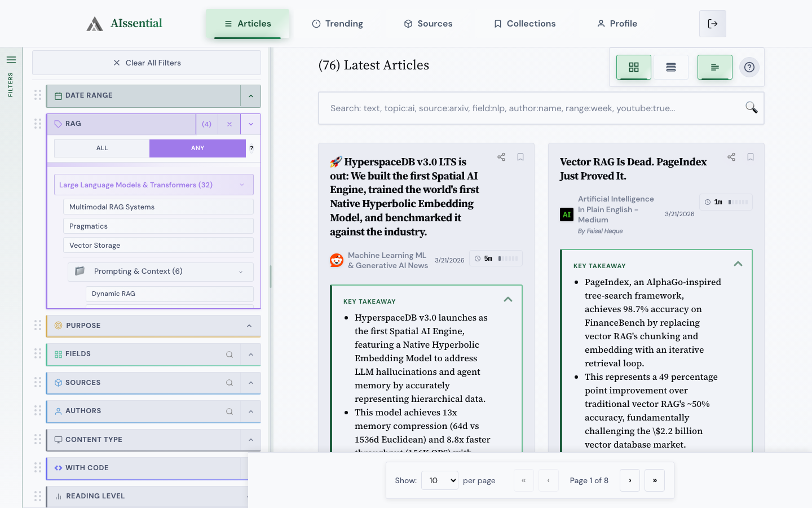Search within the Authors filter
Screen dimensions: 812x508
click(230, 411)
